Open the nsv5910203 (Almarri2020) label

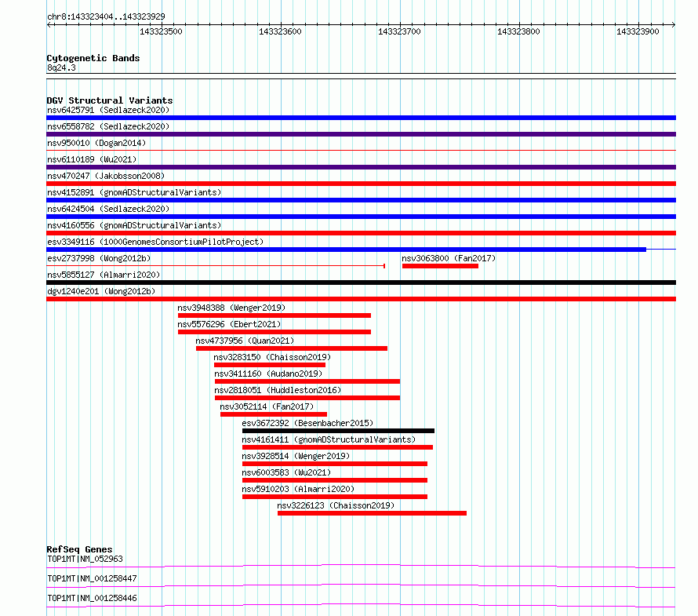tap(298, 489)
